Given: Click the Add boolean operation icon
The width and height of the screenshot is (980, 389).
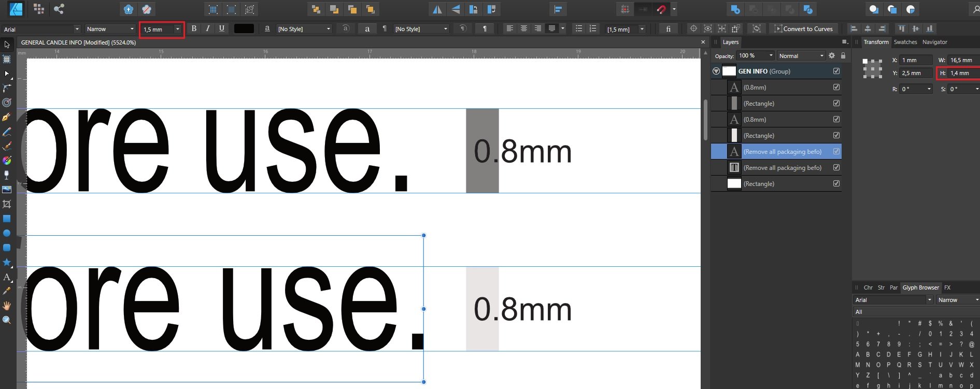Looking at the screenshot, I should pyautogui.click(x=735, y=9).
